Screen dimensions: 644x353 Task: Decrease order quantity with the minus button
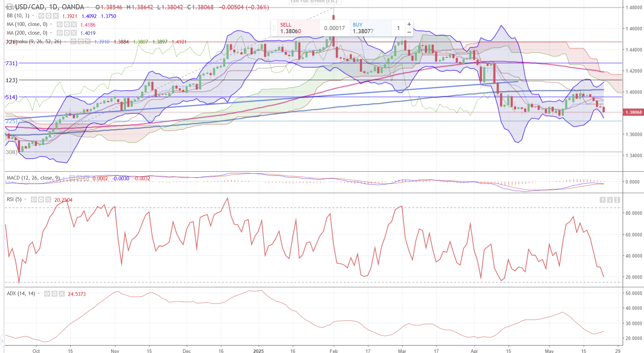pyautogui.click(x=409, y=32)
